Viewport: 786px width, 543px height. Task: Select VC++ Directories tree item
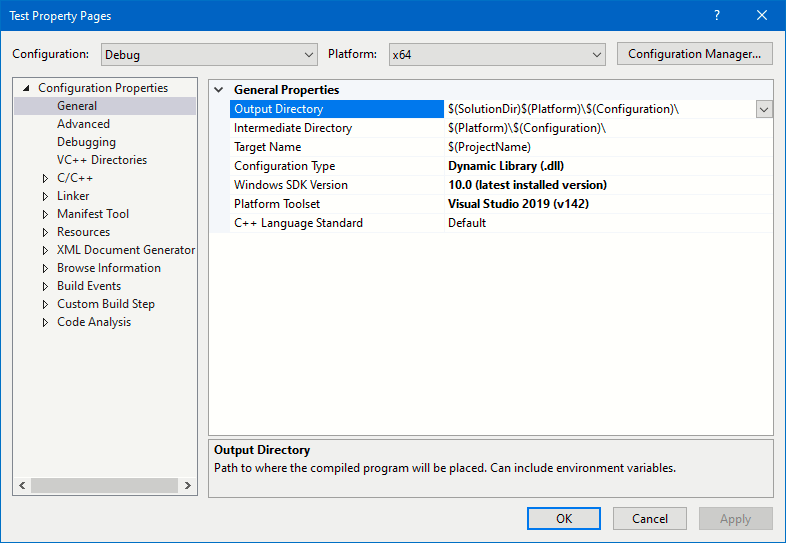tap(102, 160)
